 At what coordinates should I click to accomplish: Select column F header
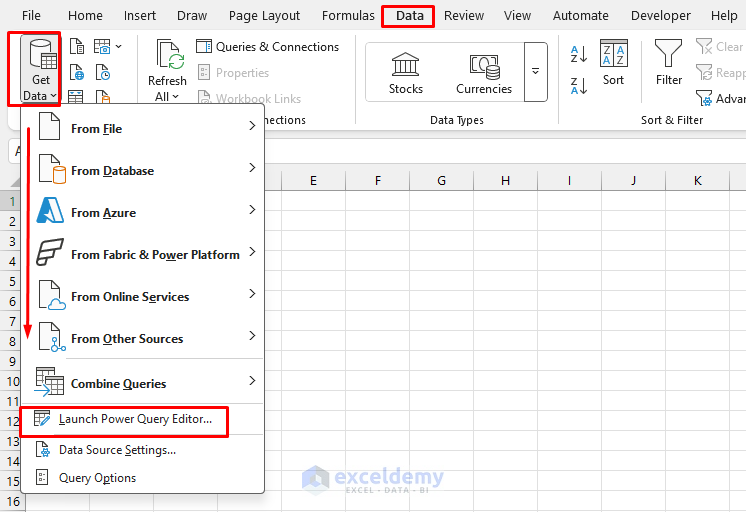pyautogui.click(x=378, y=181)
